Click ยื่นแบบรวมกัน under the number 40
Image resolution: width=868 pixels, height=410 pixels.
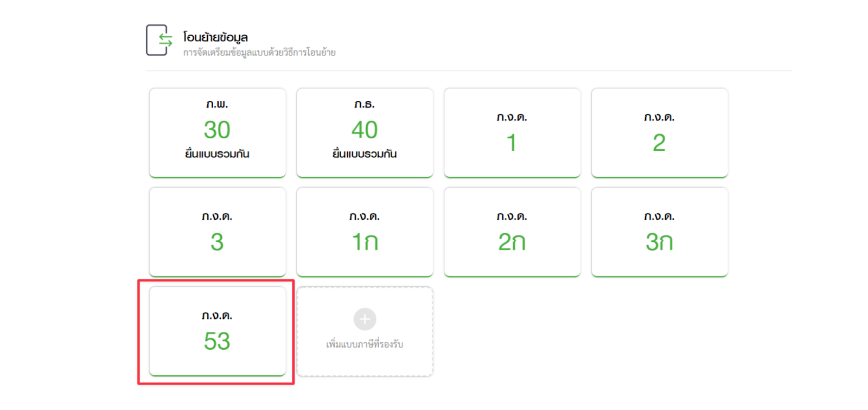(x=365, y=154)
